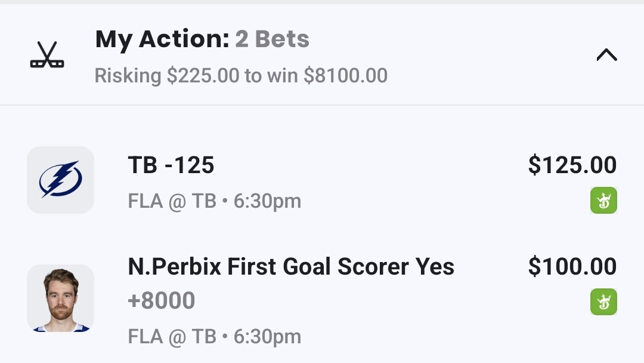This screenshot has width=644, height=363.
Task: Tap the 6:30pm time on the N.Perbix bet
Action: click(267, 337)
